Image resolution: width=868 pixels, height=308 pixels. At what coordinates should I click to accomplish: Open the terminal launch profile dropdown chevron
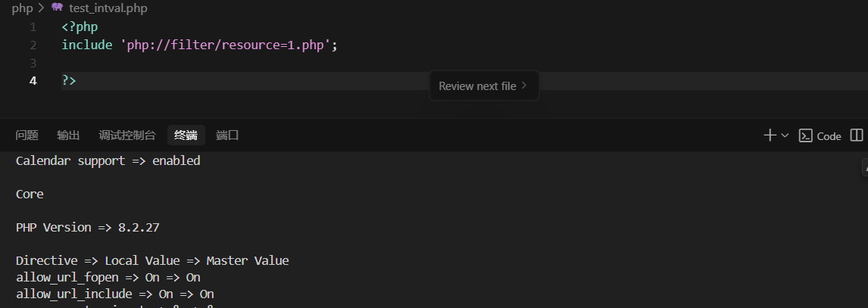click(x=785, y=135)
